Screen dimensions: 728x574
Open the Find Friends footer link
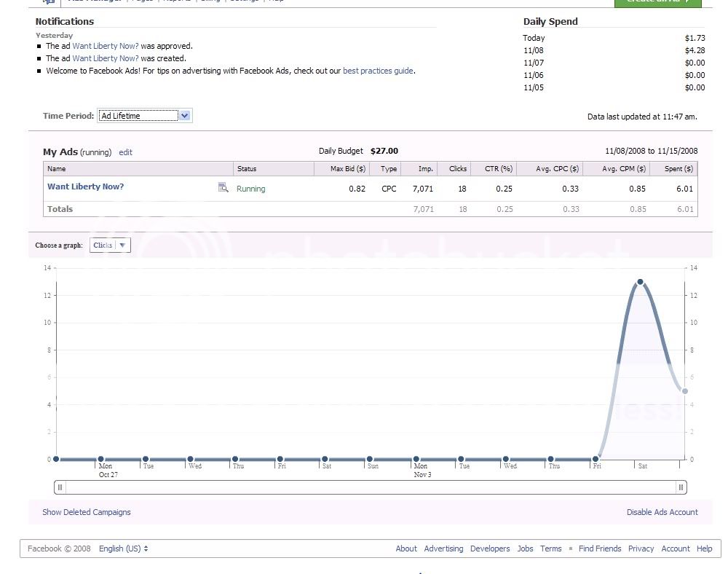(x=600, y=549)
